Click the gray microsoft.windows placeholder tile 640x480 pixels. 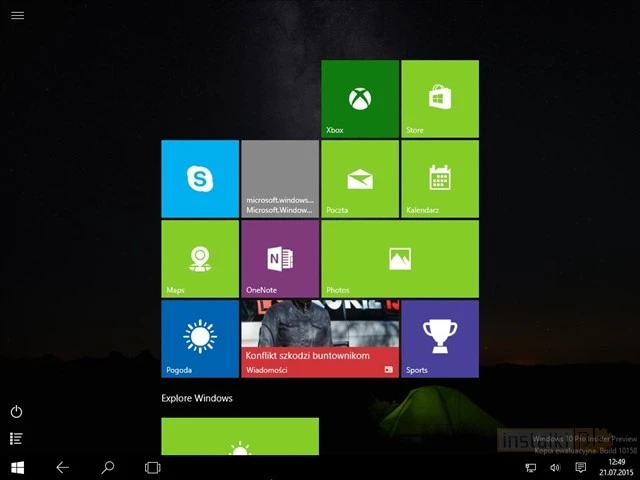pyautogui.click(x=280, y=178)
